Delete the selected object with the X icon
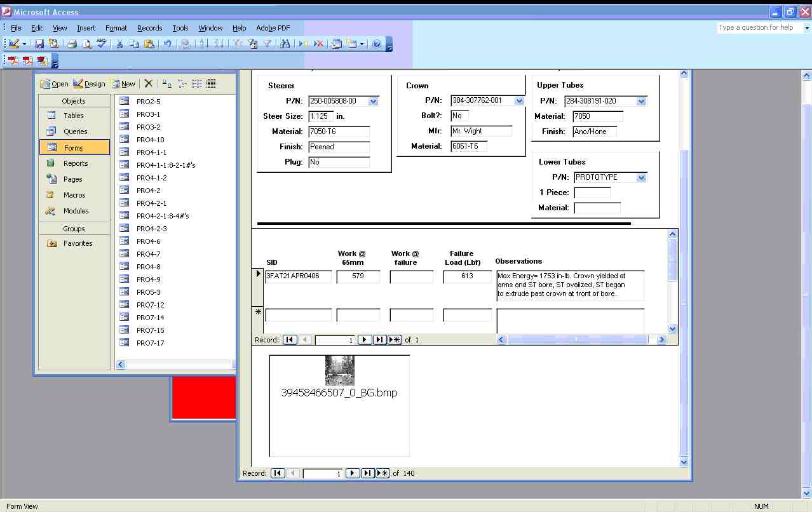The width and height of the screenshot is (812, 512). (x=149, y=84)
